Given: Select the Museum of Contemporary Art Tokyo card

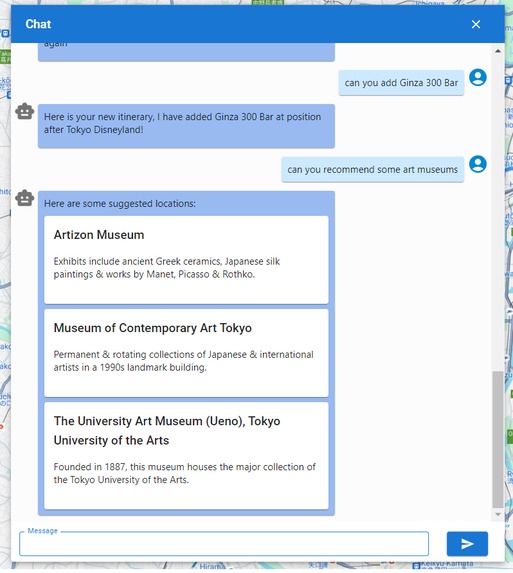Looking at the screenshot, I should coord(186,353).
